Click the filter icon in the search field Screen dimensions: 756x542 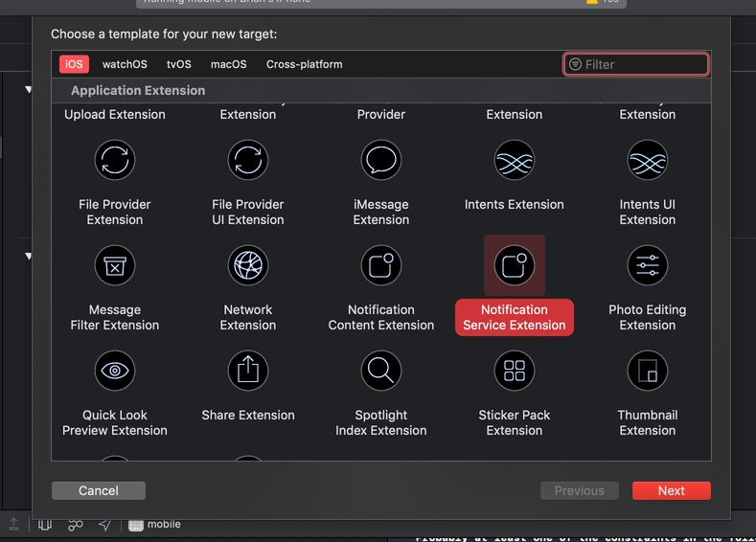tap(575, 64)
